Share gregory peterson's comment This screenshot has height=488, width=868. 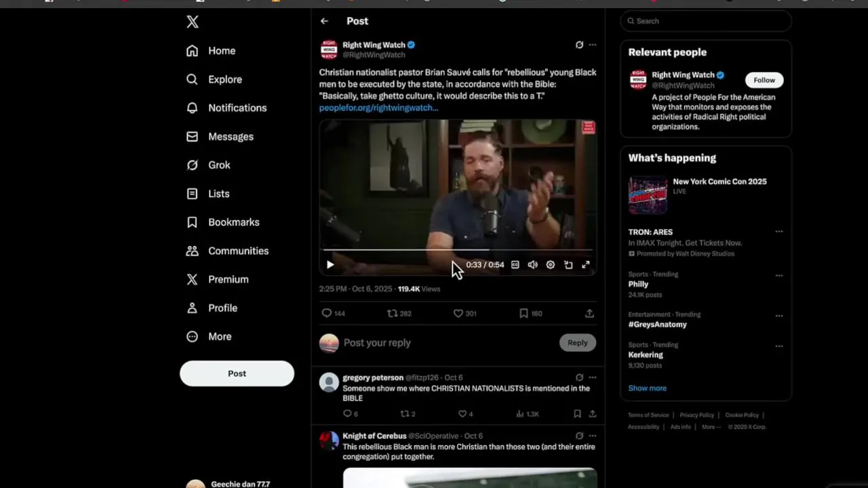click(x=592, y=413)
